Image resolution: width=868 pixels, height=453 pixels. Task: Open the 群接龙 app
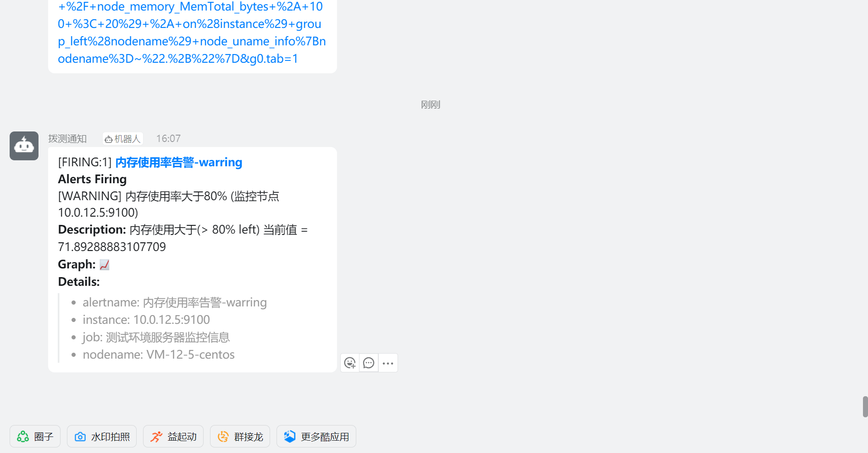[240, 437]
